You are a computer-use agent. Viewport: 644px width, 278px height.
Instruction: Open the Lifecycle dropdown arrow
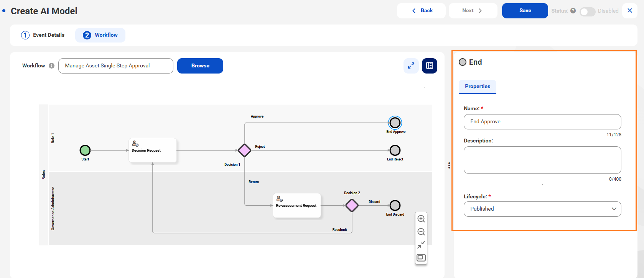point(614,209)
